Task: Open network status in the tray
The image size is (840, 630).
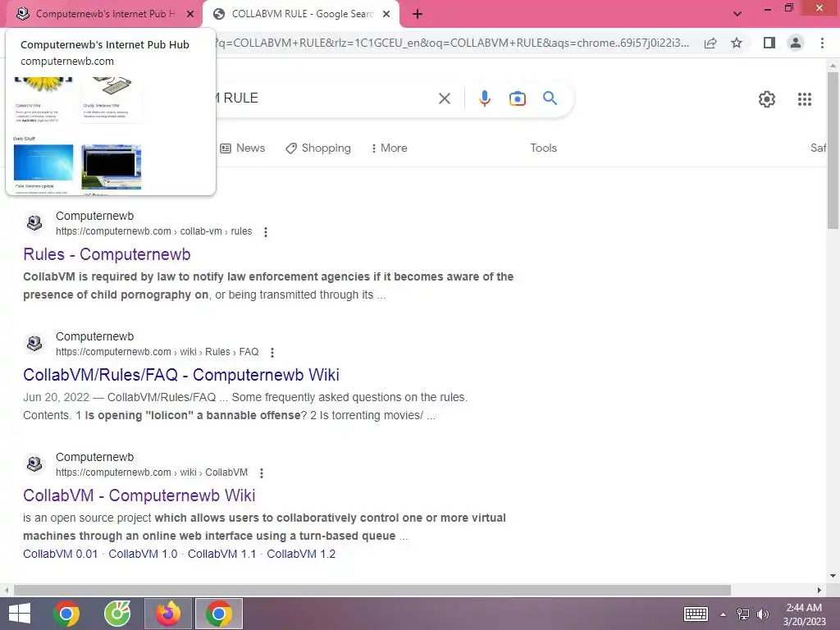Action: (743, 614)
